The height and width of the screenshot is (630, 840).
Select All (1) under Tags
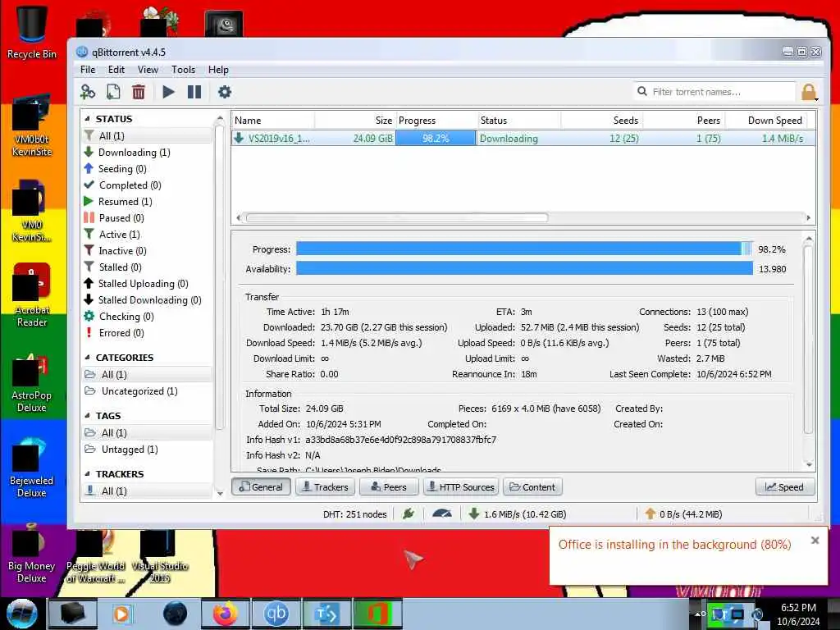click(148, 433)
